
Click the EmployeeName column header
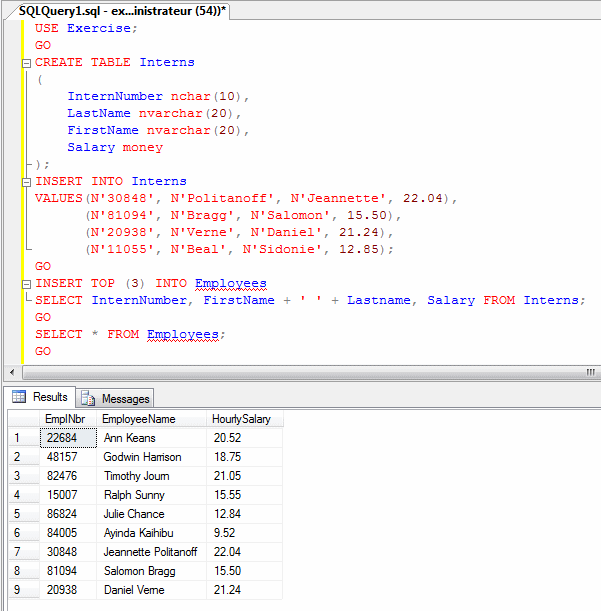pyautogui.click(x=151, y=419)
